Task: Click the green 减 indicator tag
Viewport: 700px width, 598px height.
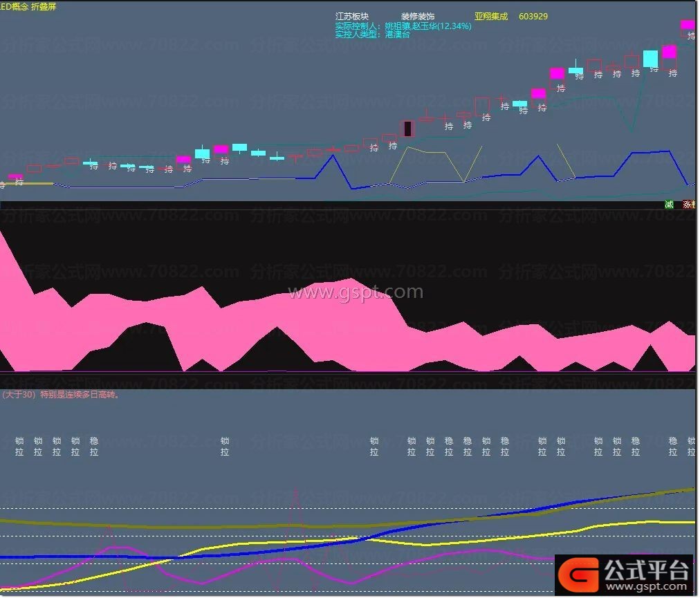Action: [668, 205]
